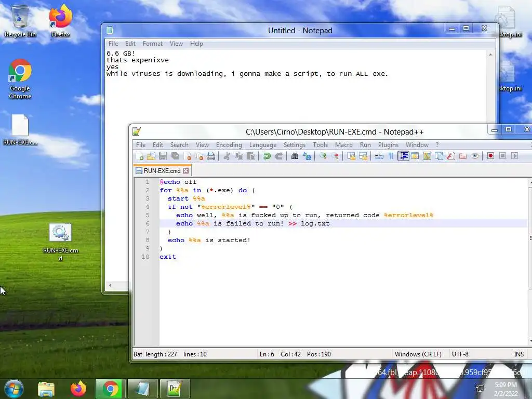Zoom in with the magnifier plus icon
Image resolution: width=532 pixels, height=399 pixels.
pyautogui.click(x=323, y=156)
